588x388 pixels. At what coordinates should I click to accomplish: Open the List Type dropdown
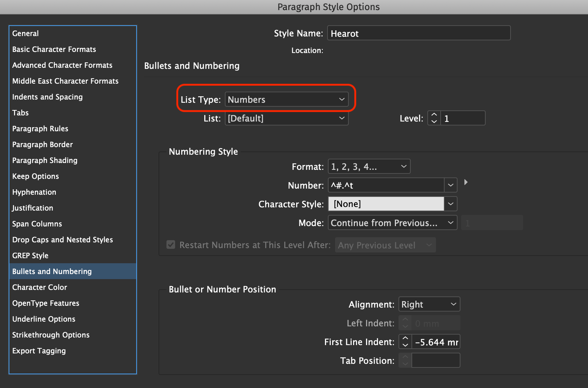(286, 100)
